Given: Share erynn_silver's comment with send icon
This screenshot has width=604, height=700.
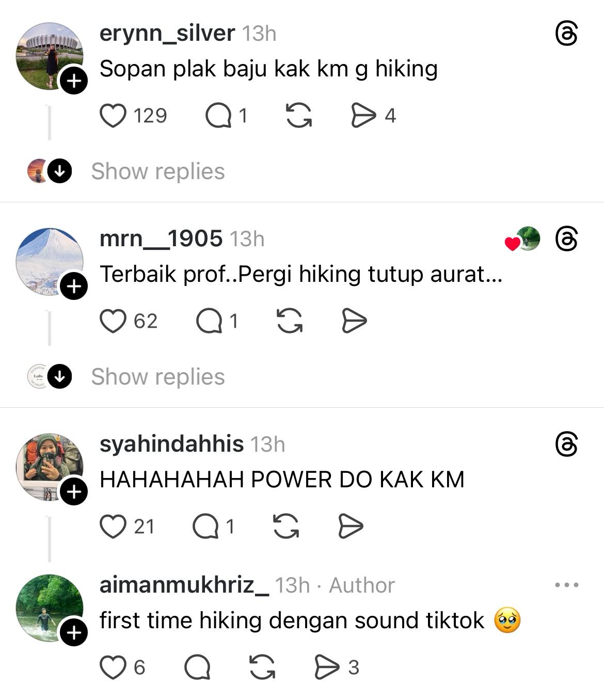Looking at the screenshot, I should (x=364, y=116).
